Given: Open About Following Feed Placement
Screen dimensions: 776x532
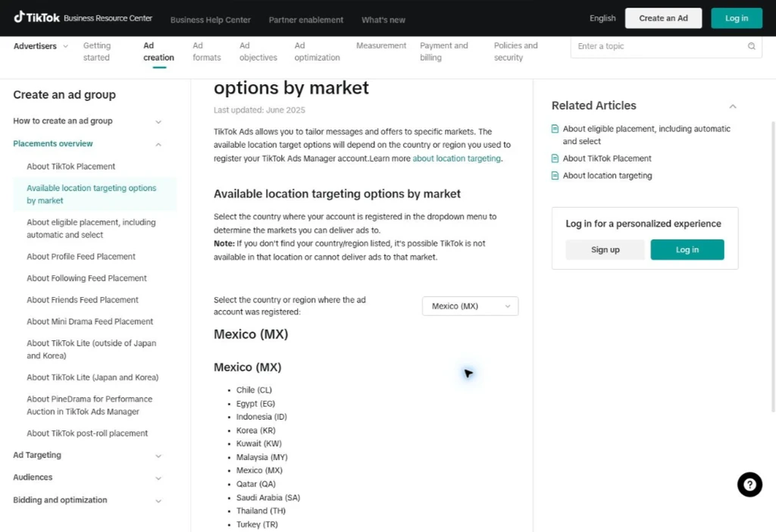Looking at the screenshot, I should [x=86, y=278].
